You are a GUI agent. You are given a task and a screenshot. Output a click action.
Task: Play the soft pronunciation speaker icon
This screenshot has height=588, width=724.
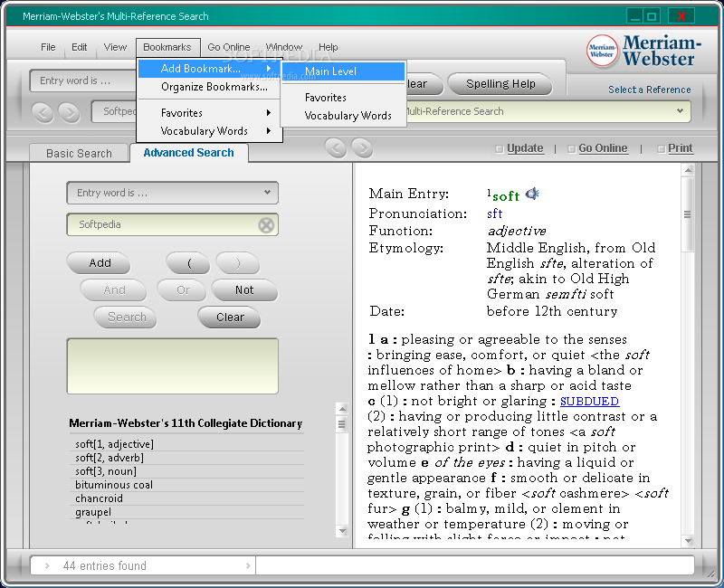pyautogui.click(x=532, y=194)
